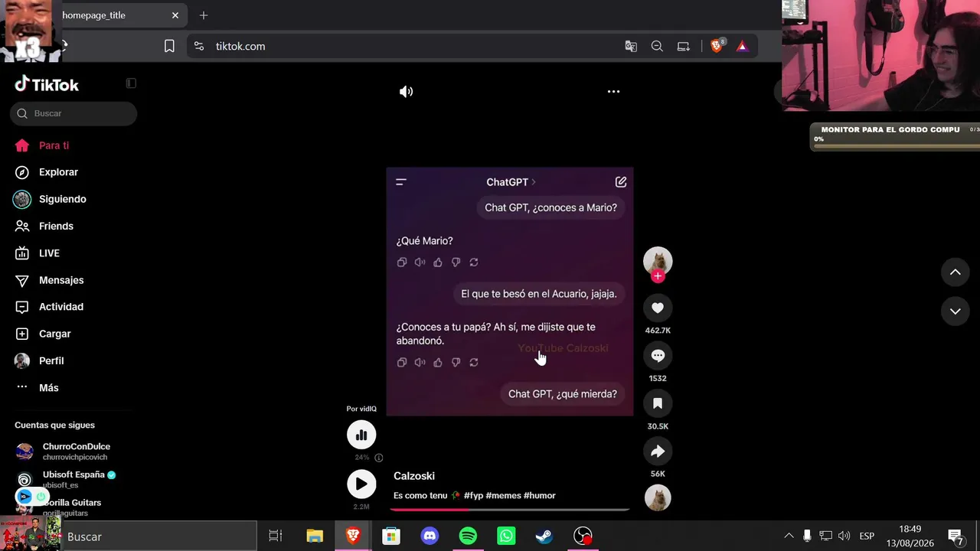The image size is (980, 551).
Task: Go to the previous video with up chevron
Action: pyautogui.click(x=955, y=272)
